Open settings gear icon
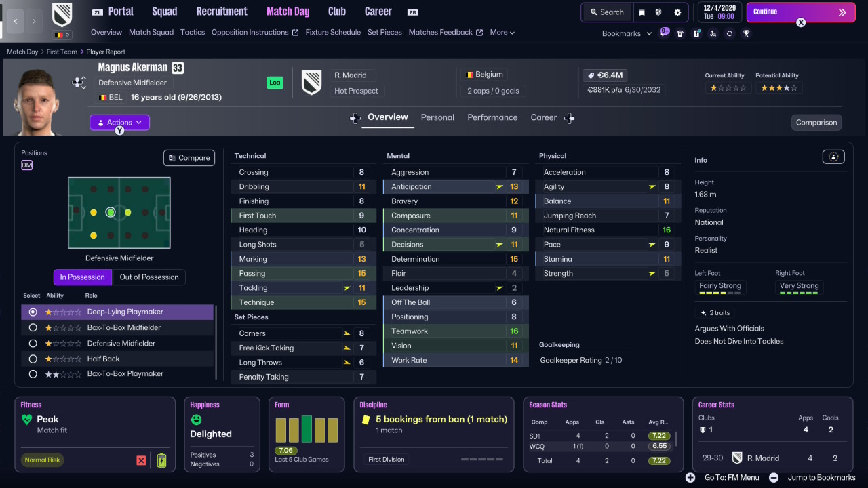Viewport: 868px width, 488px height. (x=677, y=12)
